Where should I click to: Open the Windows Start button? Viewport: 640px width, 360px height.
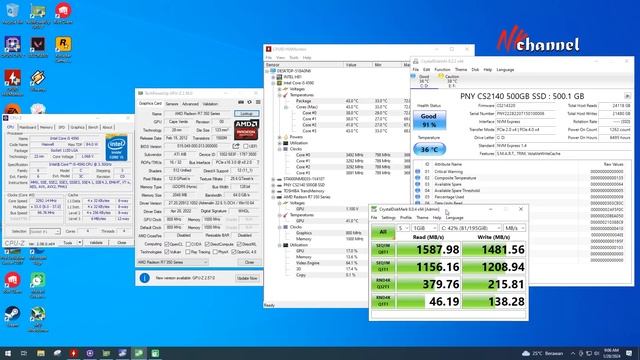click(x=8, y=353)
